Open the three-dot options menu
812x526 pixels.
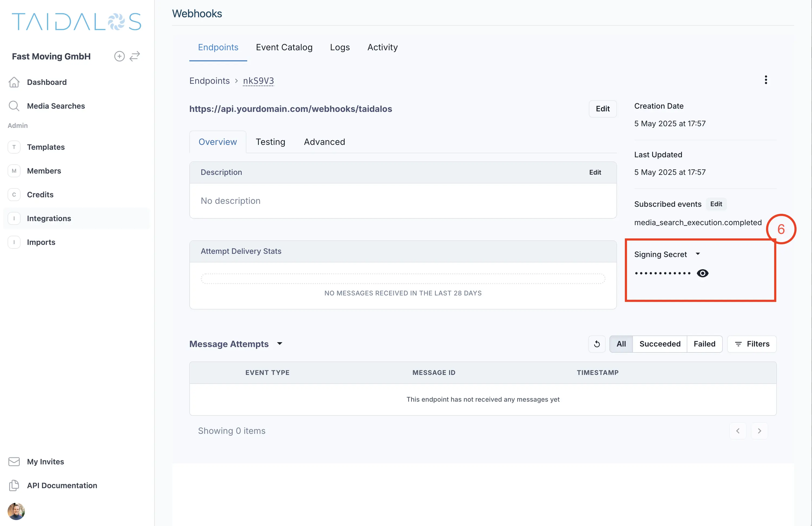(765, 79)
